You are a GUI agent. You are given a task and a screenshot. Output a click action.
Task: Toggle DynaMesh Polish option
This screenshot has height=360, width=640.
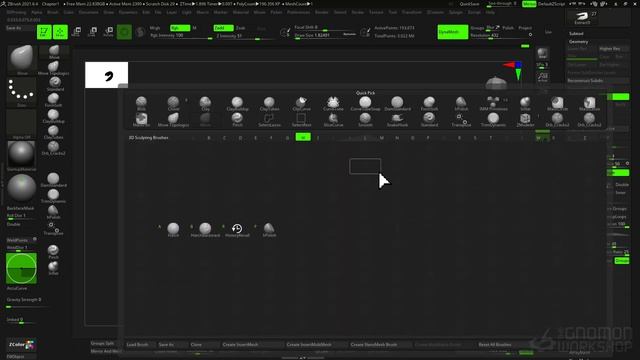(508, 28)
